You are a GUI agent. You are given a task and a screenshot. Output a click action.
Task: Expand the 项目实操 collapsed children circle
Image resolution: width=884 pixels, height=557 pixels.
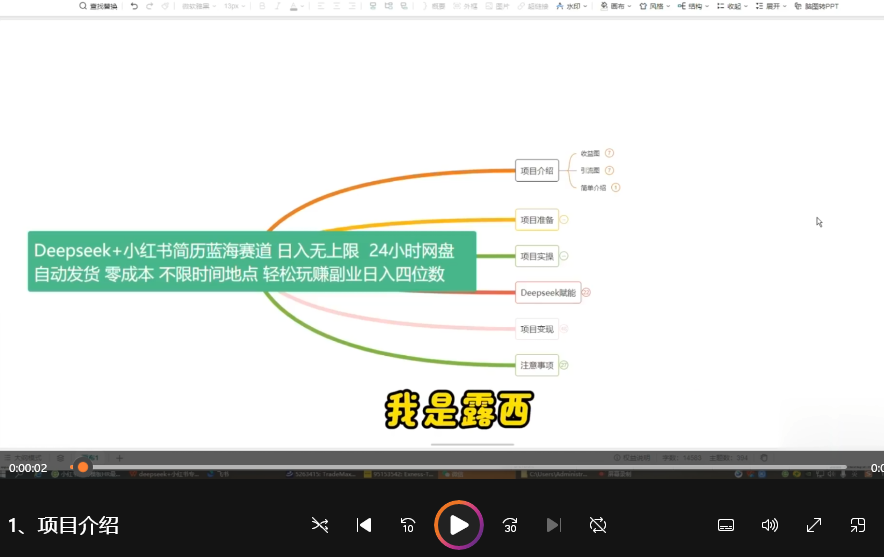click(x=564, y=256)
